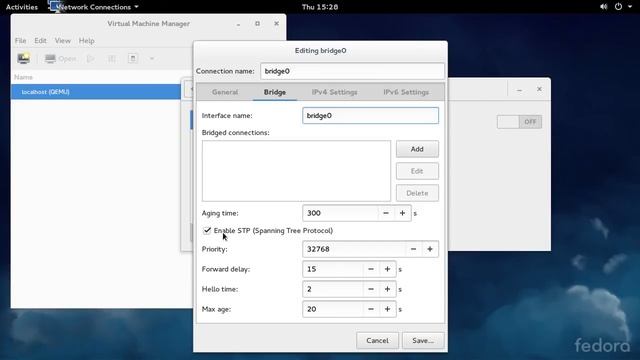
Task: Increase Forward delay with plus button
Action: (387, 269)
